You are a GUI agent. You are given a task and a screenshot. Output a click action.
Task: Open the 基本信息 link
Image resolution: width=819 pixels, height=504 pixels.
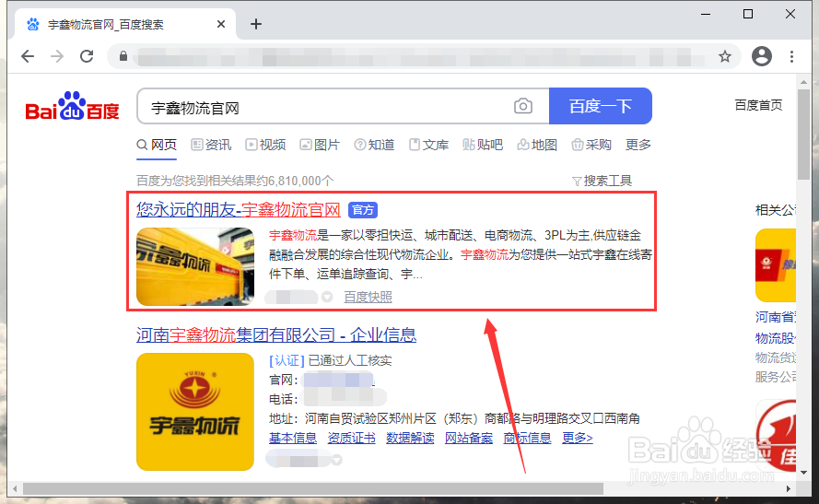pos(293,438)
